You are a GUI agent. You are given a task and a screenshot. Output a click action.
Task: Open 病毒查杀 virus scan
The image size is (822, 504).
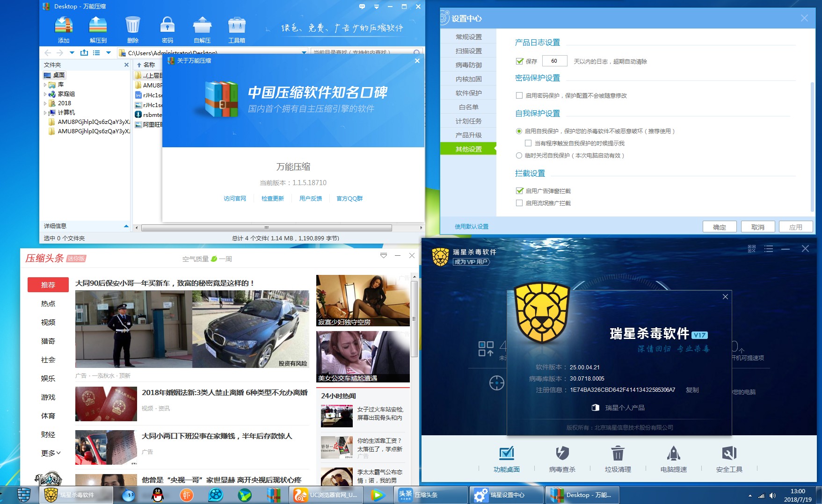tap(562, 459)
